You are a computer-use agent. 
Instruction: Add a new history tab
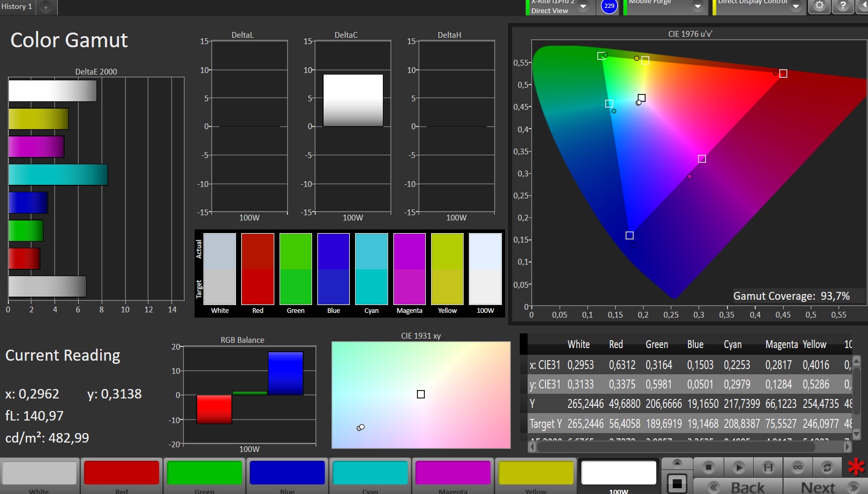pos(46,7)
